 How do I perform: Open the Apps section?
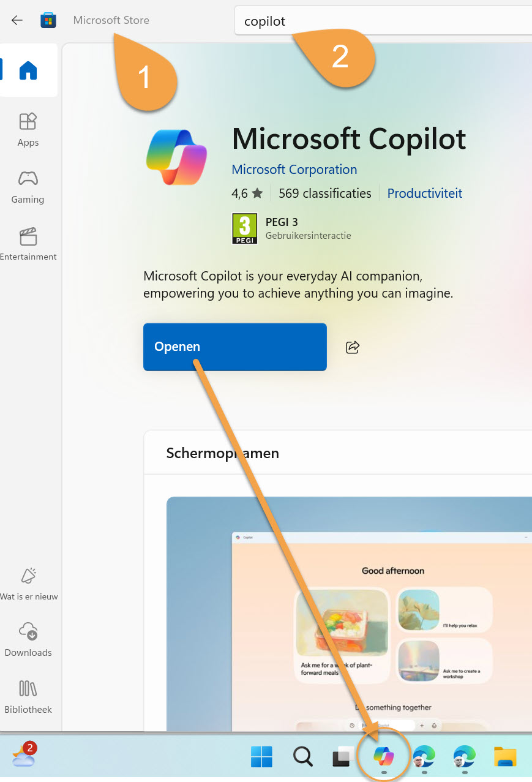pyautogui.click(x=28, y=129)
